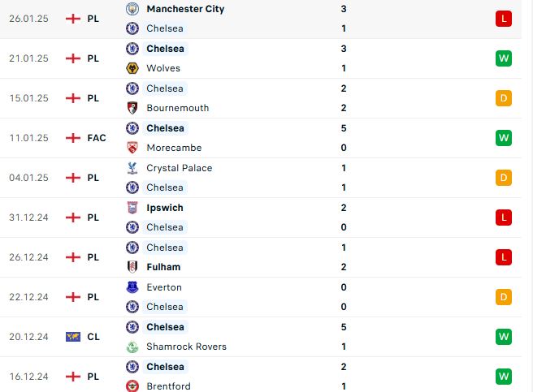
Task: Select the FAC competition label on 11.01.25
Action: (97, 138)
